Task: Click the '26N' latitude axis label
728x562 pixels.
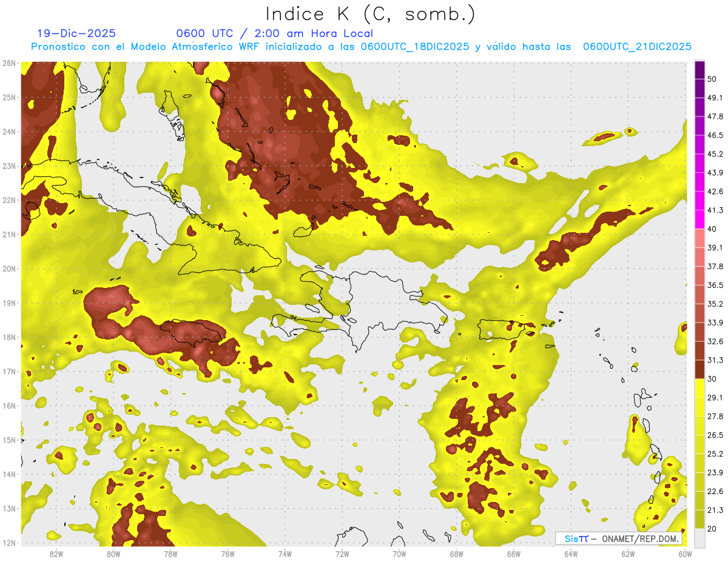Action: (x=9, y=63)
